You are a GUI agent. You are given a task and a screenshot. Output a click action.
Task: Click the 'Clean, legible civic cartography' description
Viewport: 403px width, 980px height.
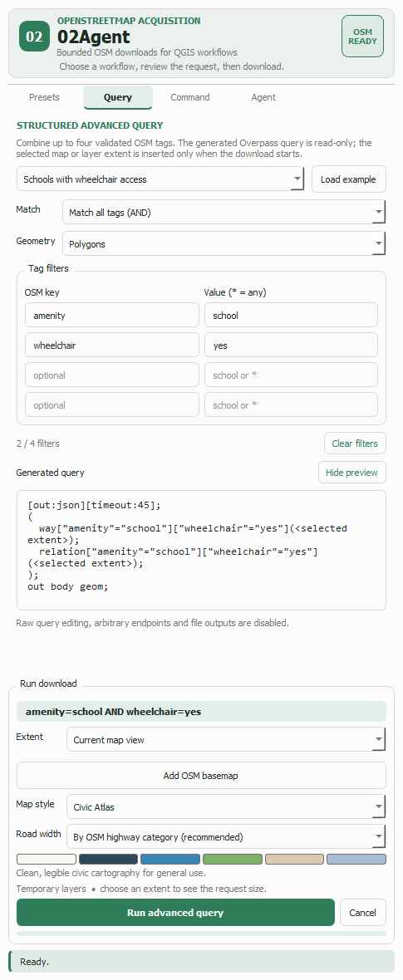tap(111, 873)
